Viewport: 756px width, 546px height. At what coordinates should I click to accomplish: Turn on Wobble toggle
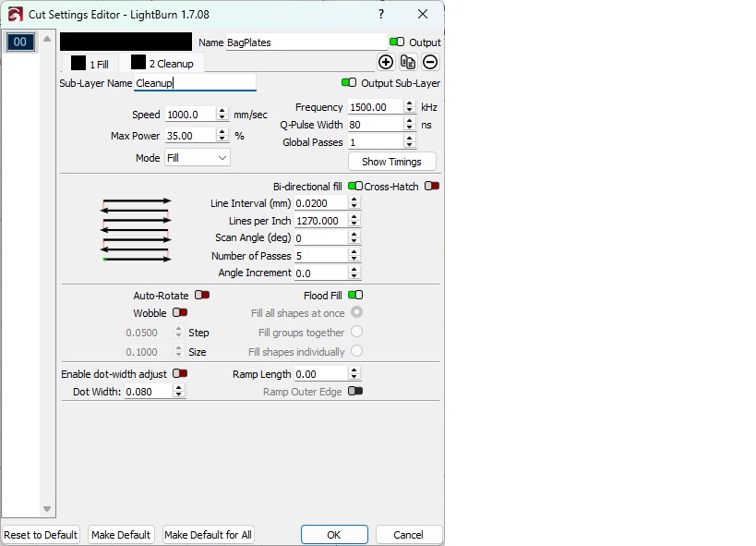click(x=180, y=312)
